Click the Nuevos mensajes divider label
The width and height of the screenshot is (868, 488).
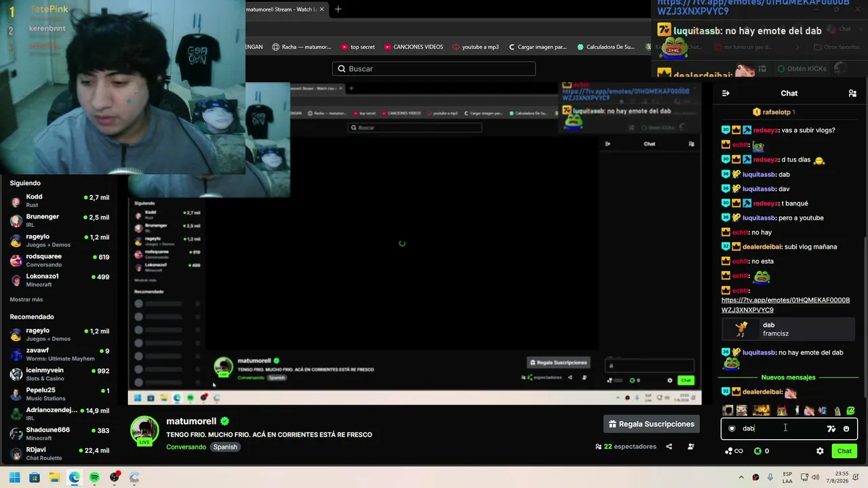tap(788, 378)
